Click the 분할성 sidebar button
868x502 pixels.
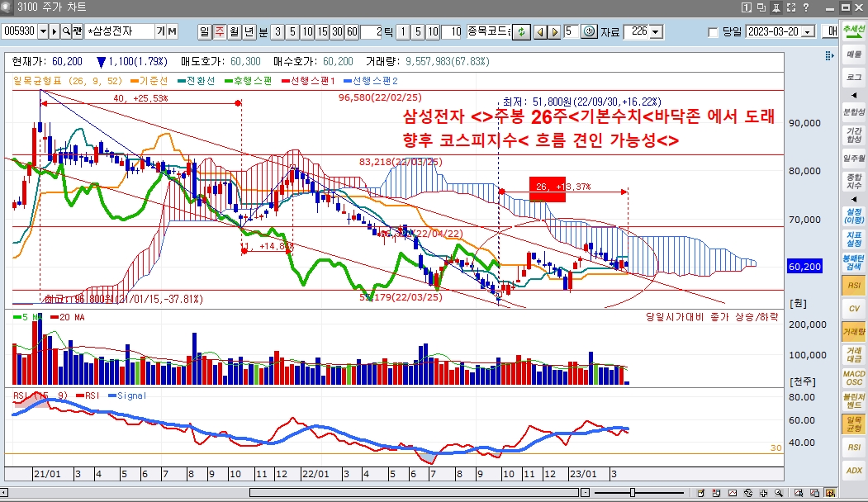854,112
